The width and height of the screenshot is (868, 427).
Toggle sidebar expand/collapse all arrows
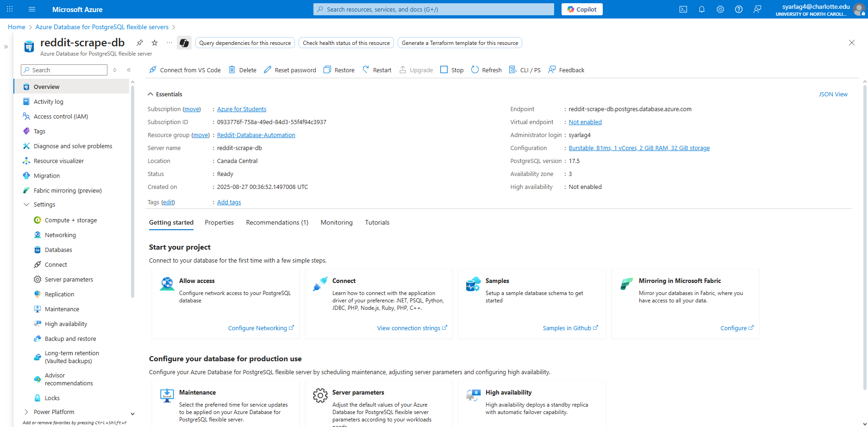coord(115,70)
